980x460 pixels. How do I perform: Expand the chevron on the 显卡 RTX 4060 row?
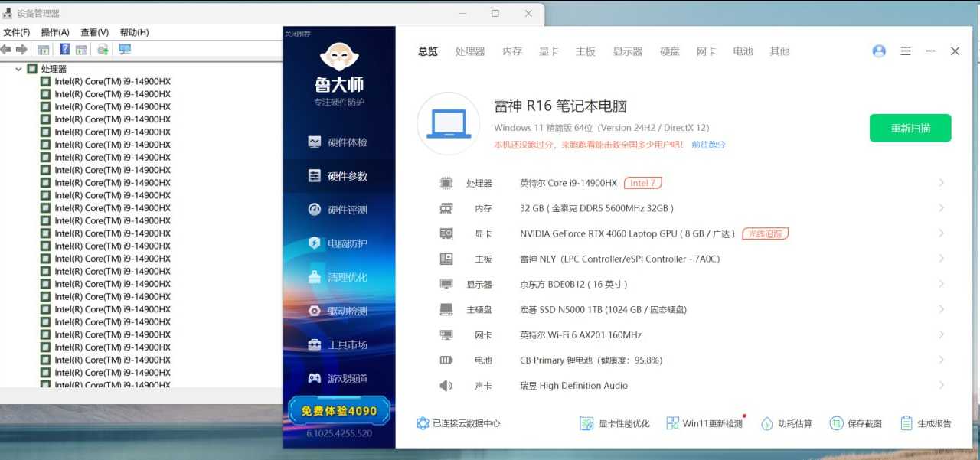[941, 233]
